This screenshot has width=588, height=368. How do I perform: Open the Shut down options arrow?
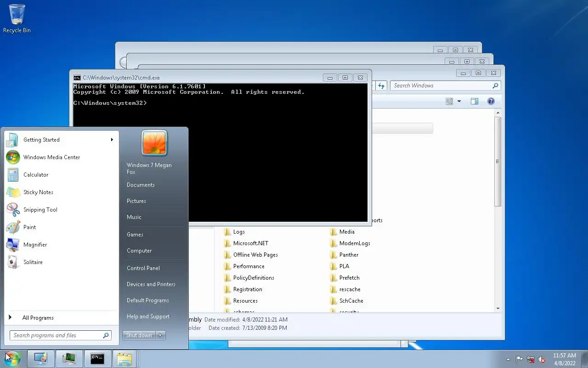160,335
